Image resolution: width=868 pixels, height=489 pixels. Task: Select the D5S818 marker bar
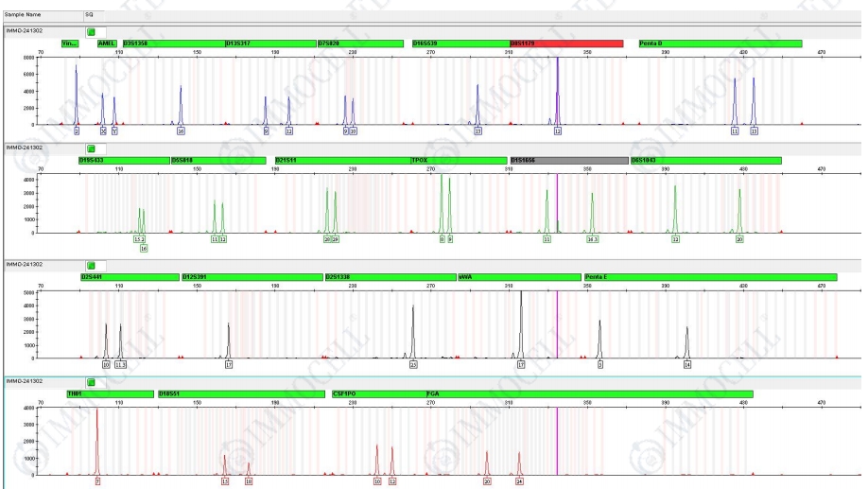point(218,161)
